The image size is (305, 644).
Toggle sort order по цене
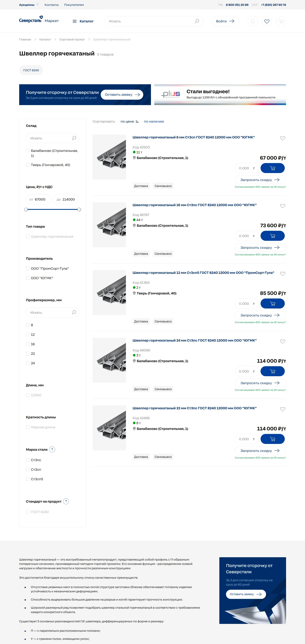(x=130, y=122)
